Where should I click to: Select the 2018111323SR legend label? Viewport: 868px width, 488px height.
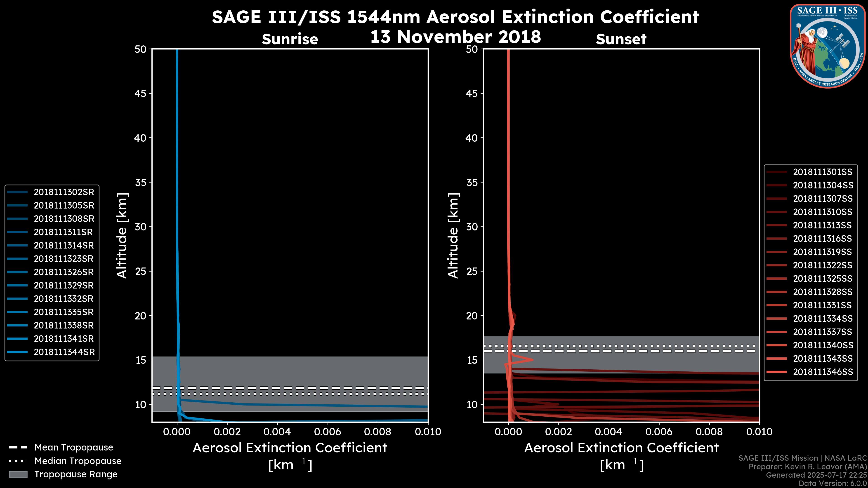coord(64,259)
